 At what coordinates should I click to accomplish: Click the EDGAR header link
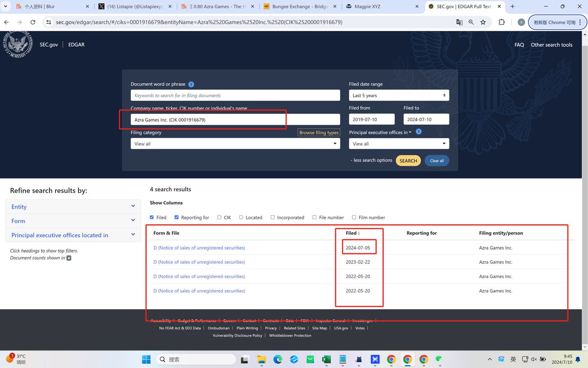tap(76, 45)
